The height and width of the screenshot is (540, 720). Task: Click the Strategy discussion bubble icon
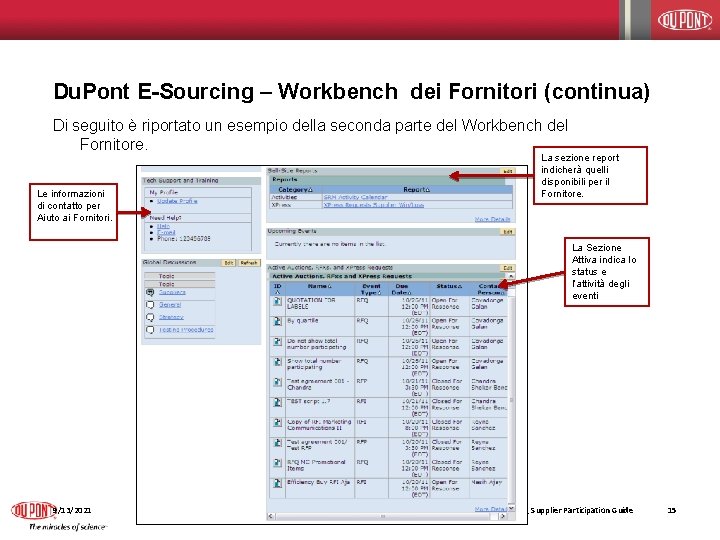point(150,317)
